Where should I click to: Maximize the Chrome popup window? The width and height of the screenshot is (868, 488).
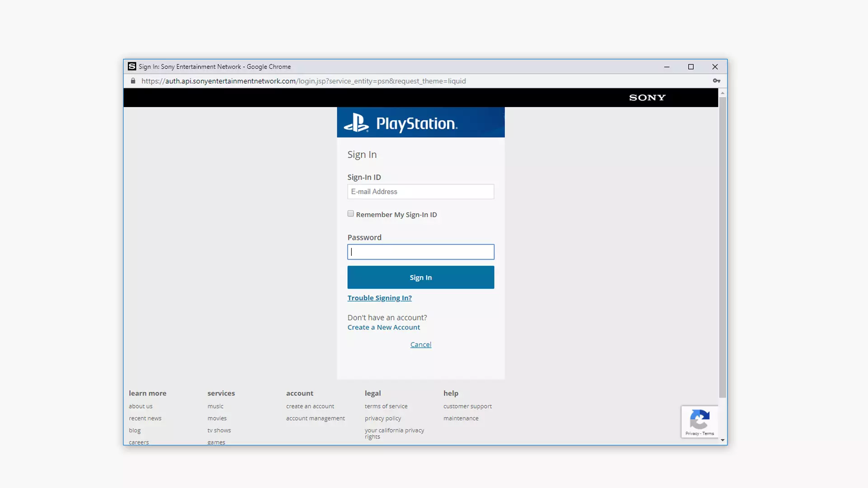coord(691,67)
